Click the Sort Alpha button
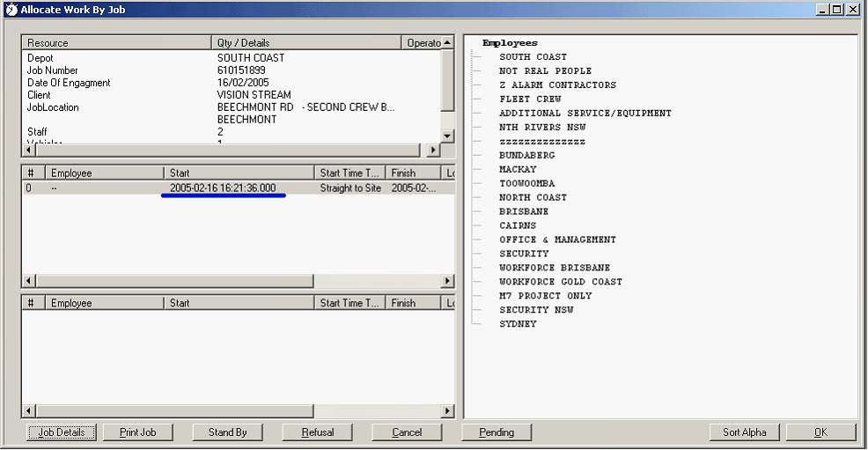The width and height of the screenshot is (868, 450). [x=745, y=432]
